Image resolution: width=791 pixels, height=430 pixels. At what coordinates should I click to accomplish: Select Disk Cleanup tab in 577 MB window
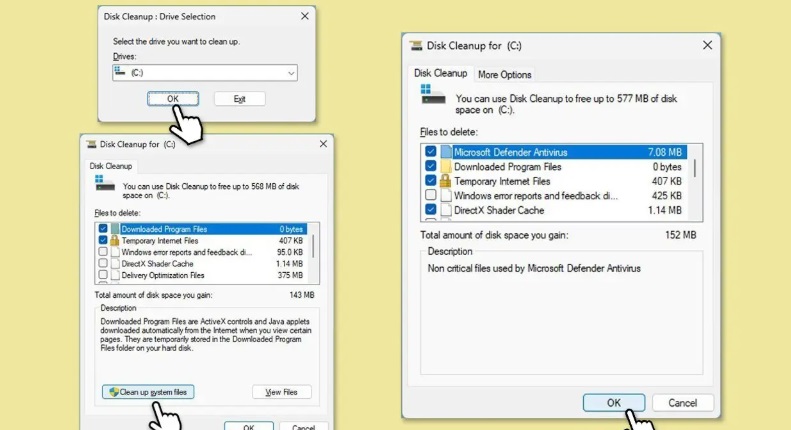440,73
